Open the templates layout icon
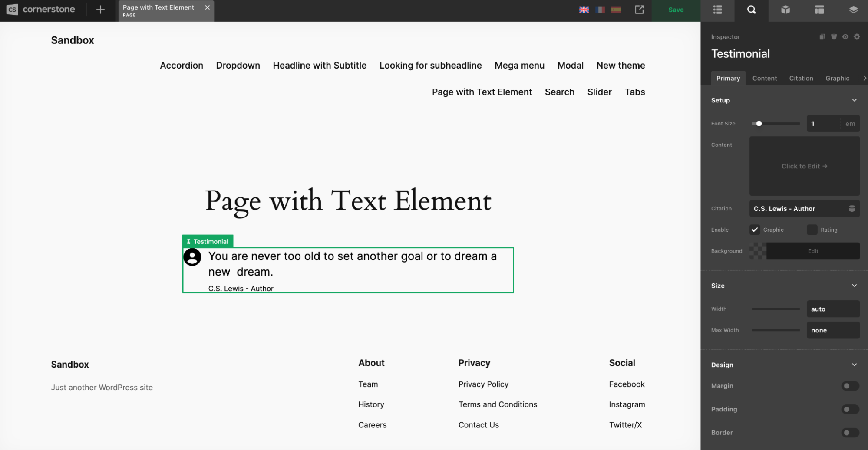The width and height of the screenshot is (868, 450). coord(819,10)
